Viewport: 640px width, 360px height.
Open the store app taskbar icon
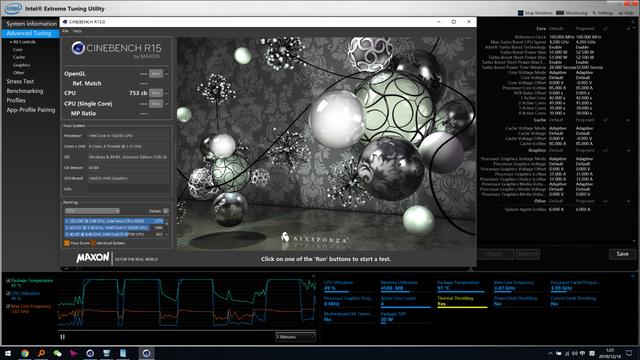[x=107, y=353]
